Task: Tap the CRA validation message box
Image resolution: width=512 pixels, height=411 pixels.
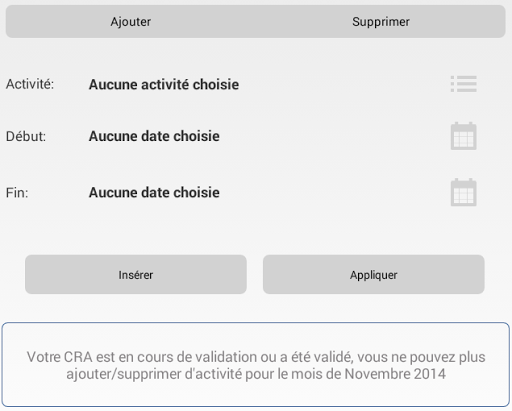Action: pyautogui.click(x=256, y=365)
